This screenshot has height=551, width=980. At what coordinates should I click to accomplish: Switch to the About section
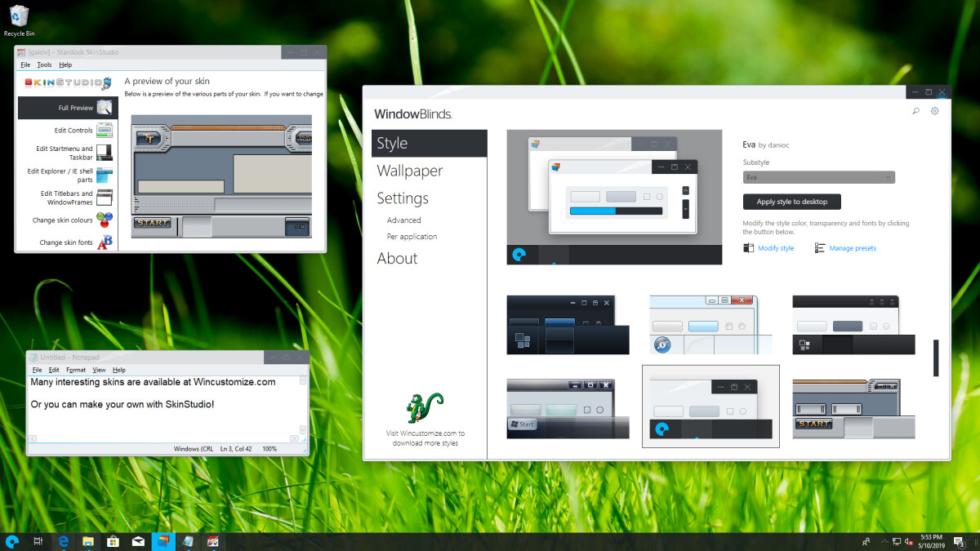click(397, 258)
